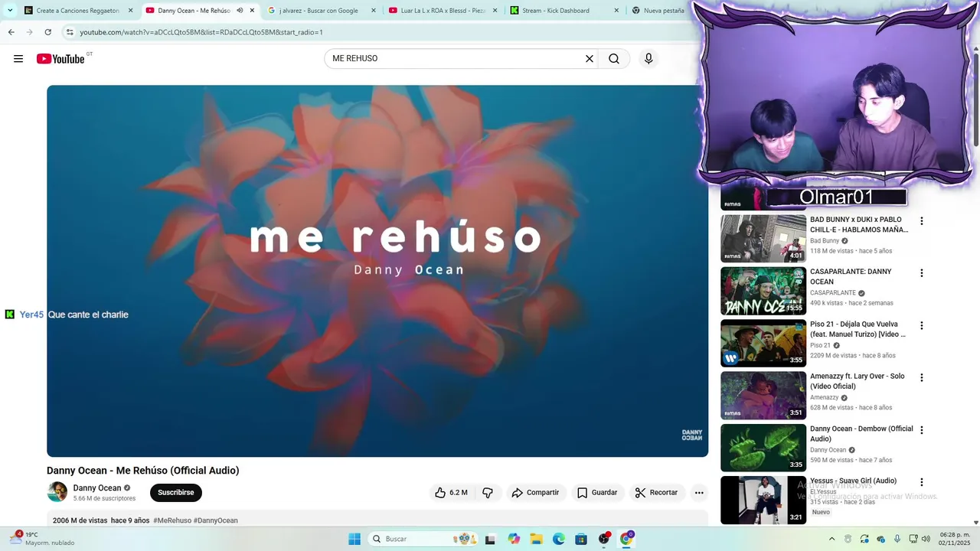Image resolution: width=980 pixels, height=551 pixels.
Task: Switch to Create a Canciones Reggaeton tab
Action: [x=77, y=11]
